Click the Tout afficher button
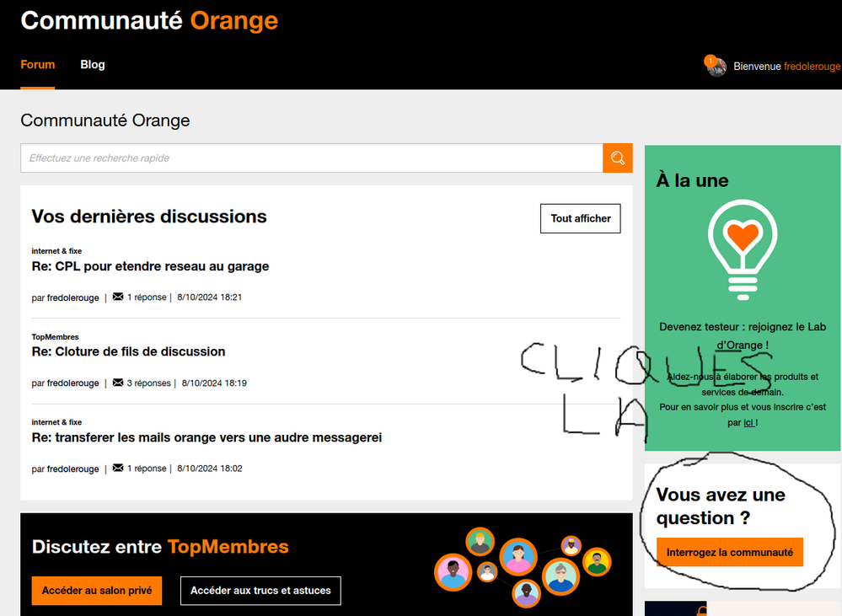Viewport: 842px width, 616px height. 580,218
